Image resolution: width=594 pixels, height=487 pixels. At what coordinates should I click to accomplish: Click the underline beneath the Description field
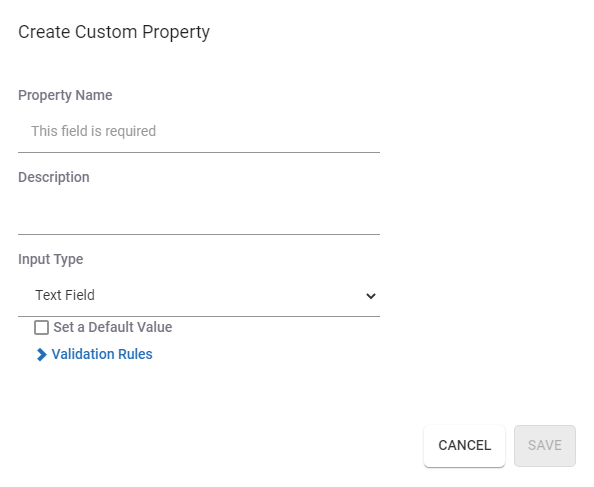point(199,234)
